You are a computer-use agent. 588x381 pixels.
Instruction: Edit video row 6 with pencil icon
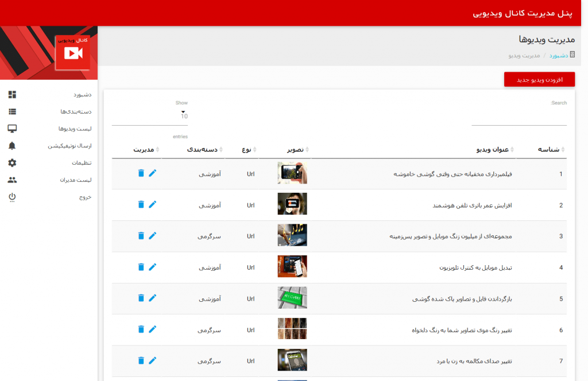(x=152, y=329)
